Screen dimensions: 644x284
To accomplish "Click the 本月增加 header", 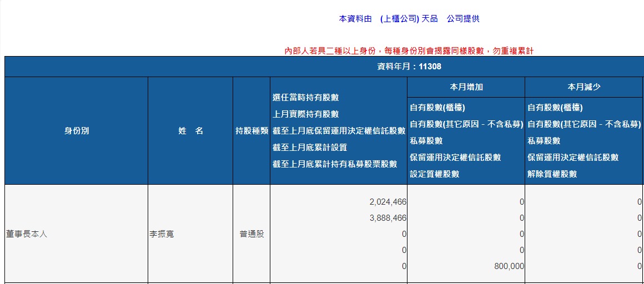I will tap(466, 87).
